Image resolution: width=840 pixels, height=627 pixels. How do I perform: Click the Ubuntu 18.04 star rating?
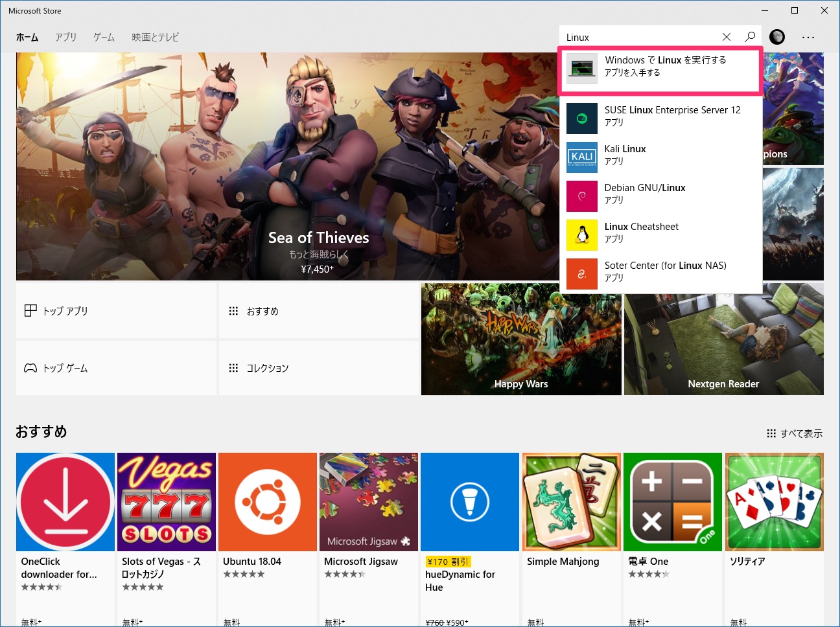tap(244, 575)
